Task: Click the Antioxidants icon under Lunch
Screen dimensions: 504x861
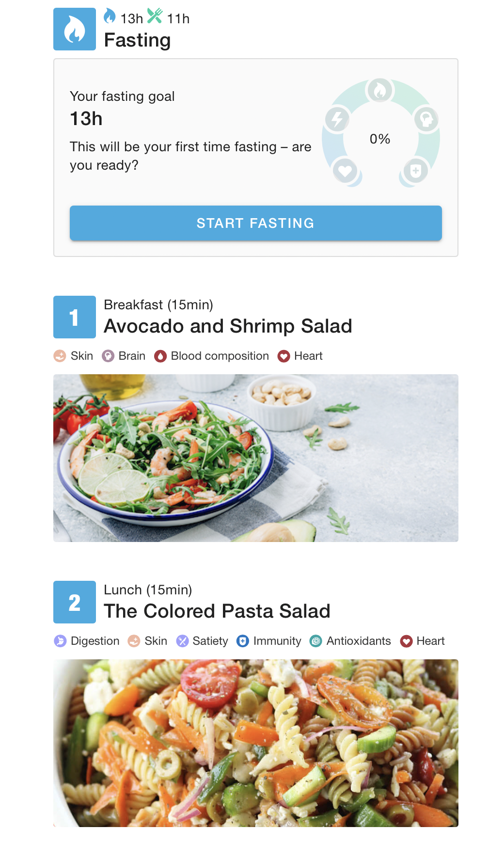Action: point(315,641)
